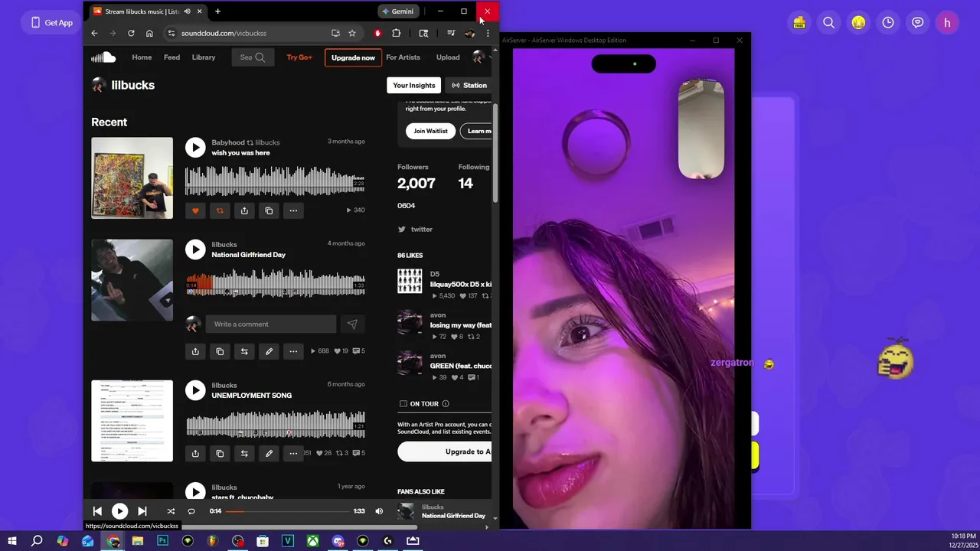Repost the 'UNEMPLOYMENT SONG' track
Image resolution: width=980 pixels, height=551 pixels.
click(244, 453)
